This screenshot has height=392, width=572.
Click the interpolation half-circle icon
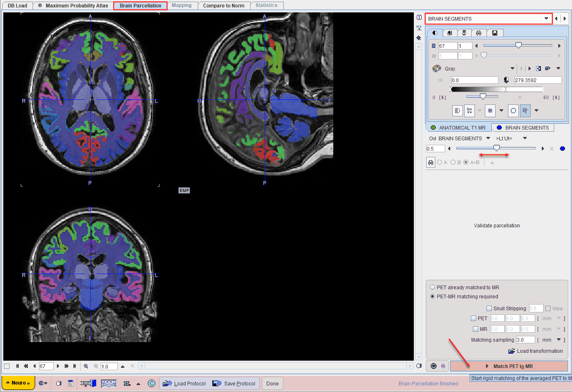point(457,111)
